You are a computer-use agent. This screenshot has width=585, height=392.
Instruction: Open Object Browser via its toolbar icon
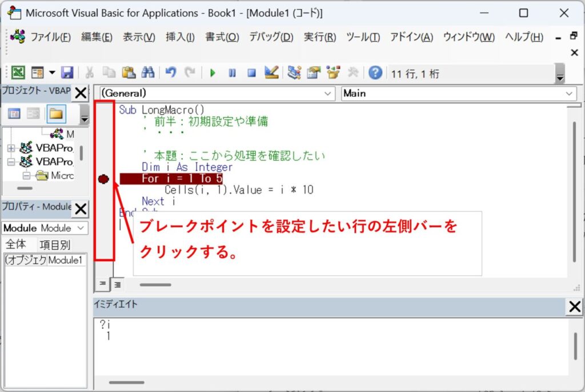click(x=333, y=73)
